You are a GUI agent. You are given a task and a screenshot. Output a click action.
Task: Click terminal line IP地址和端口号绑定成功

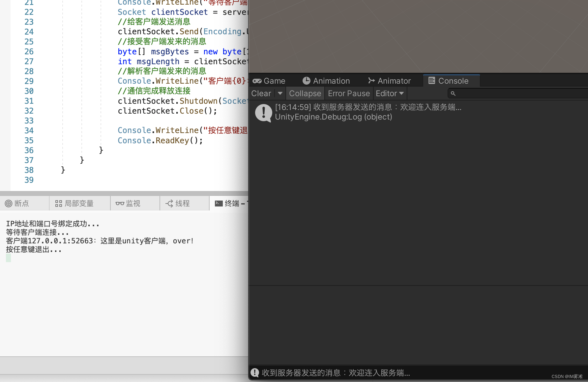click(x=53, y=224)
